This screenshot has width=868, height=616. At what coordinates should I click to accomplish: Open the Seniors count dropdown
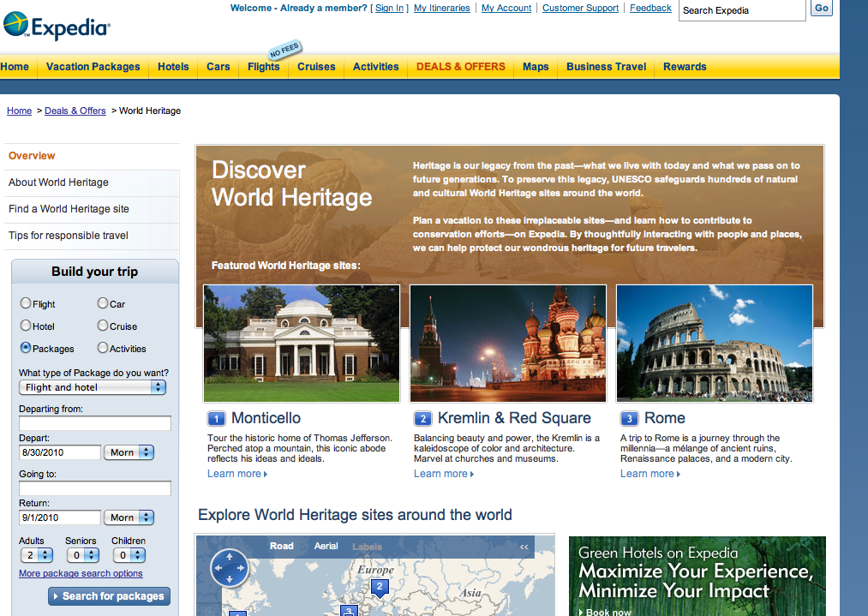[x=82, y=555]
